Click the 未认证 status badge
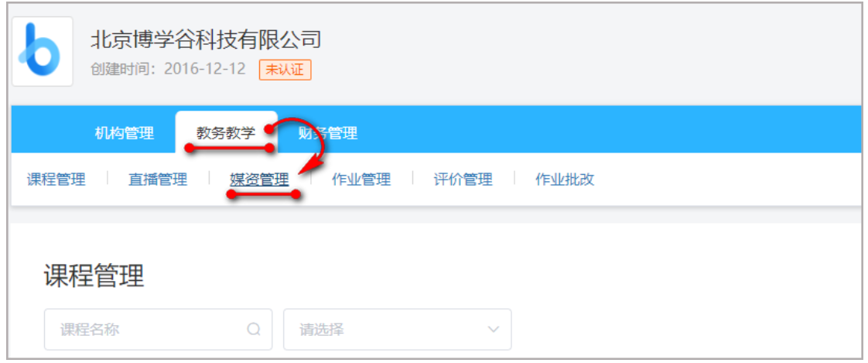868x363 pixels. click(x=285, y=70)
